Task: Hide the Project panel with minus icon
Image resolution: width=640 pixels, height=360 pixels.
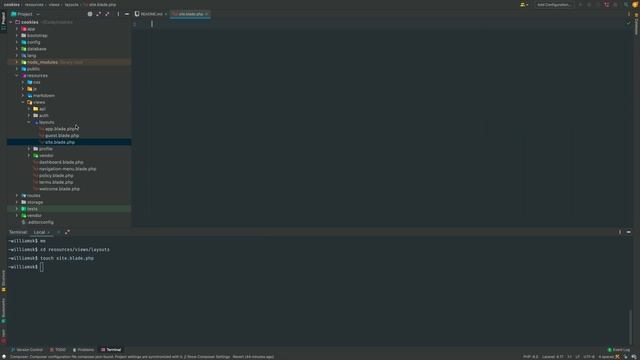Action: [x=127, y=14]
